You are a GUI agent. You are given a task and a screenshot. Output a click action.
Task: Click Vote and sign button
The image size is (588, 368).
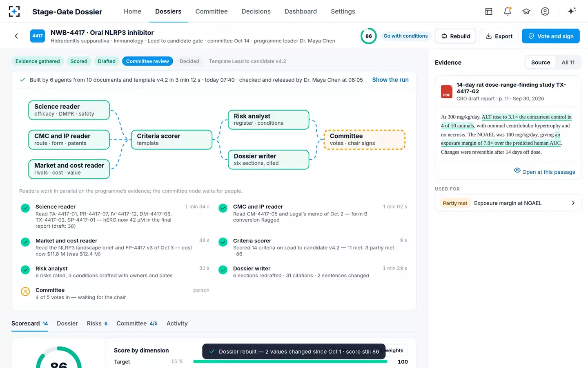(x=550, y=36)
